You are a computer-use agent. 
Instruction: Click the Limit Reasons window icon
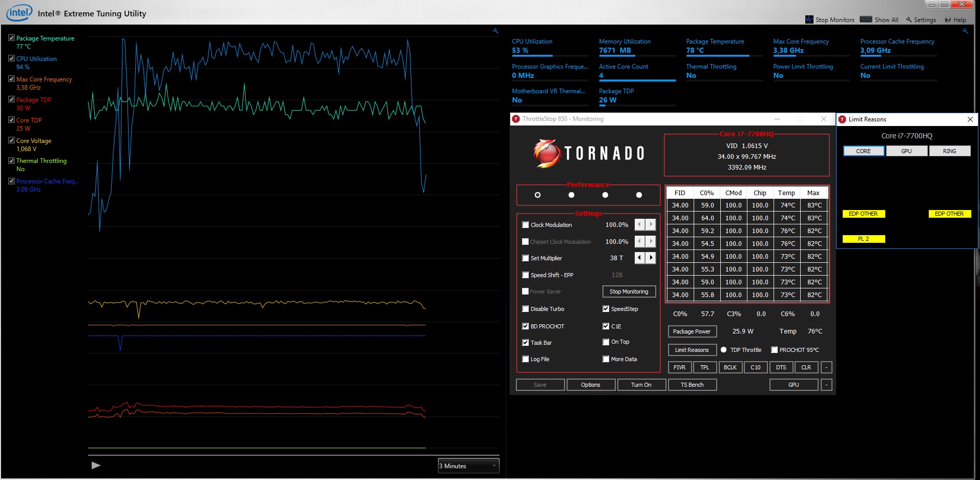click(x=842, y=119)
